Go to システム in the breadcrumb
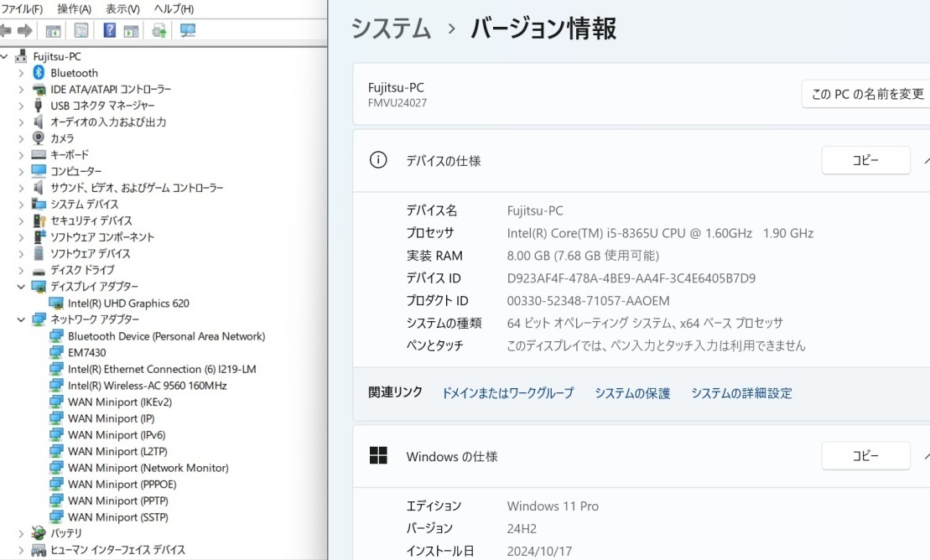The height and width of the screenshot is (560, 930). (391, 29)
